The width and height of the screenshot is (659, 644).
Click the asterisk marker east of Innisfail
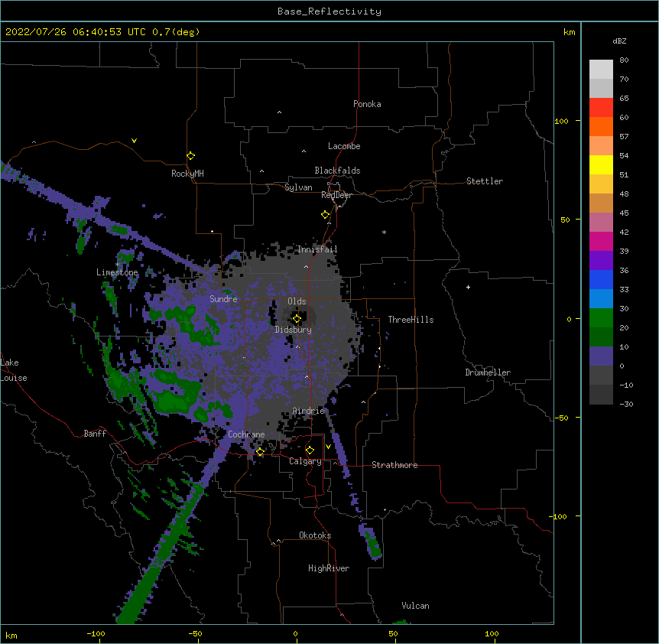[x=384, y=232]
